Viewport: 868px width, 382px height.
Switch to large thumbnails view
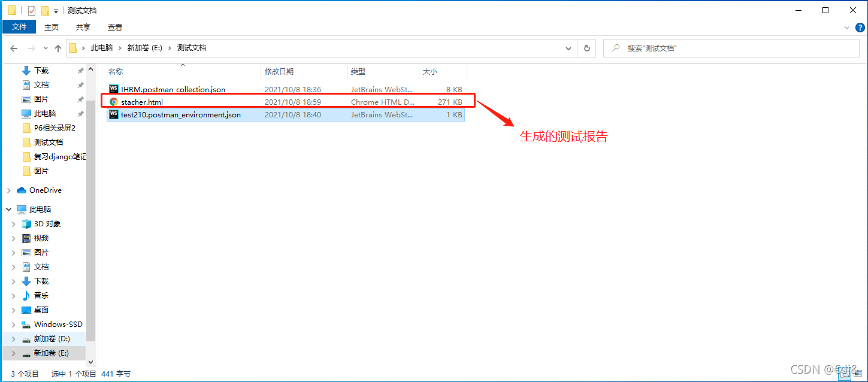(x=858, y=374)
